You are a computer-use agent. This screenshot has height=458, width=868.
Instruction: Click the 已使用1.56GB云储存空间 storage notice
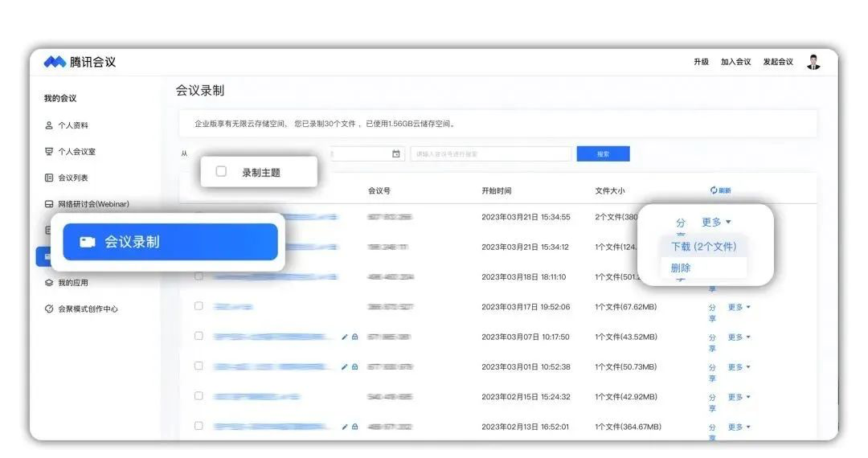(410, 124)
